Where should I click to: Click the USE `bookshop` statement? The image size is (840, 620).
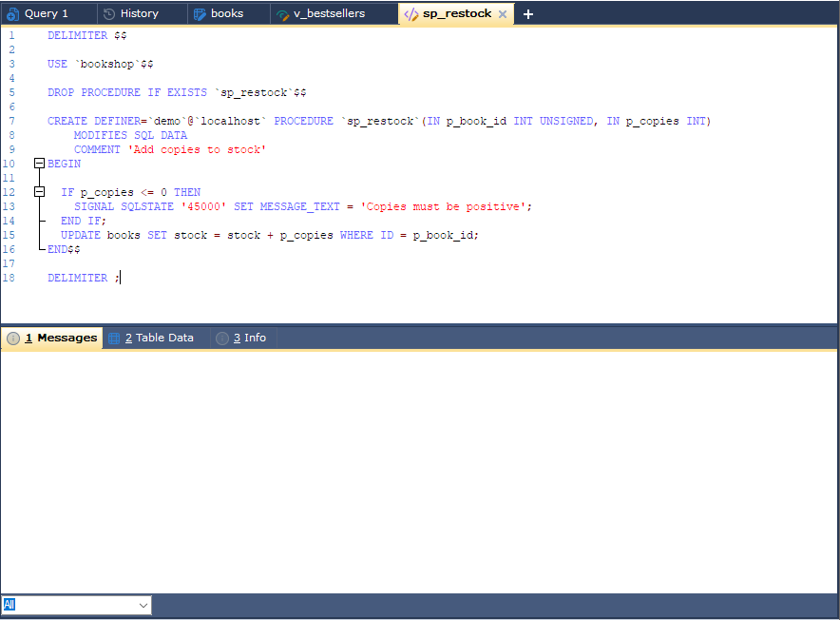click(x=100, y=64)
